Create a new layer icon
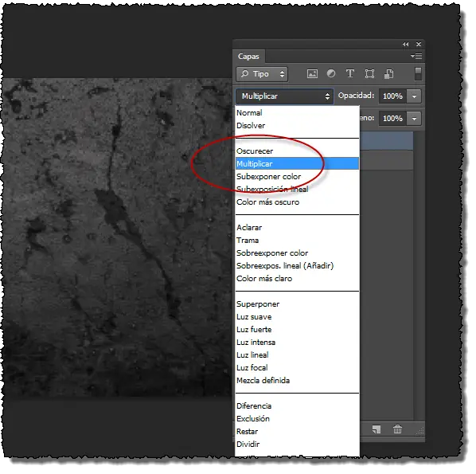476x474 pixels. [x=377, y=429]
